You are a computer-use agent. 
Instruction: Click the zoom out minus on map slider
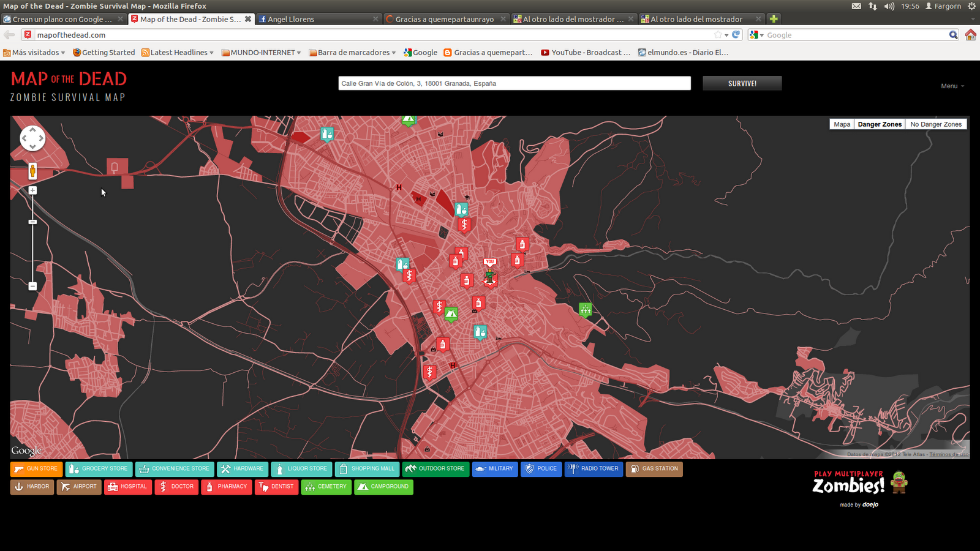pos(32,286)
